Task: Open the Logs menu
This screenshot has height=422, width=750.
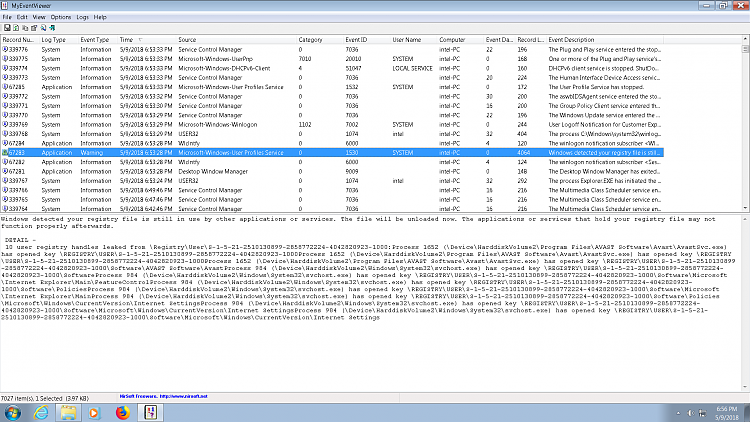Action: pyautogui.click(x=82, y=17)
